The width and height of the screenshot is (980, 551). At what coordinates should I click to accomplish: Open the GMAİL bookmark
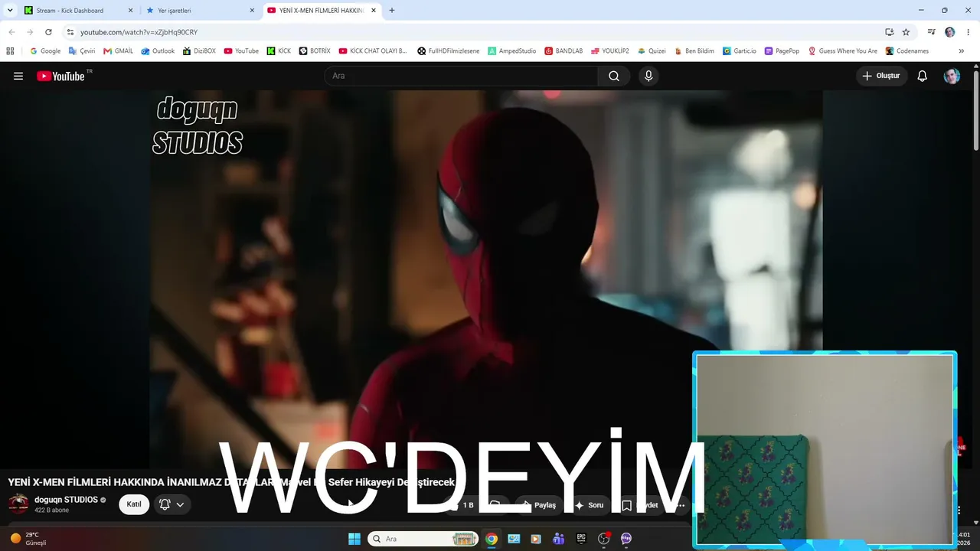(x=118, y=51)
